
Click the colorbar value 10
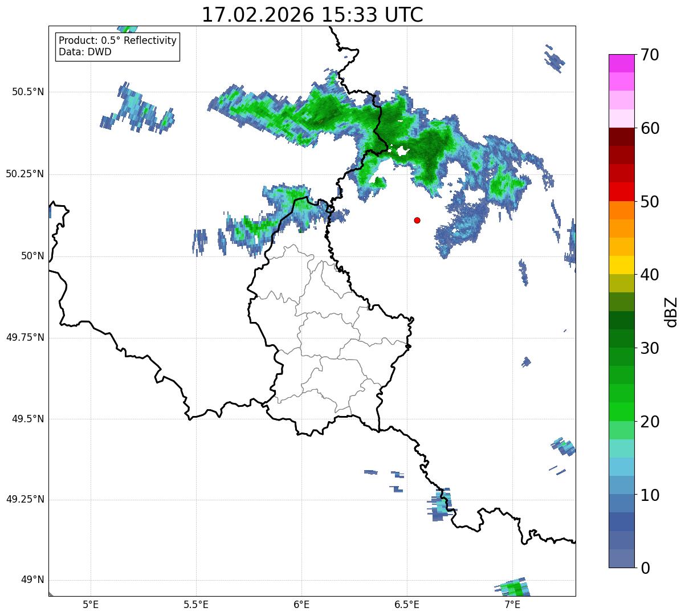650,495
